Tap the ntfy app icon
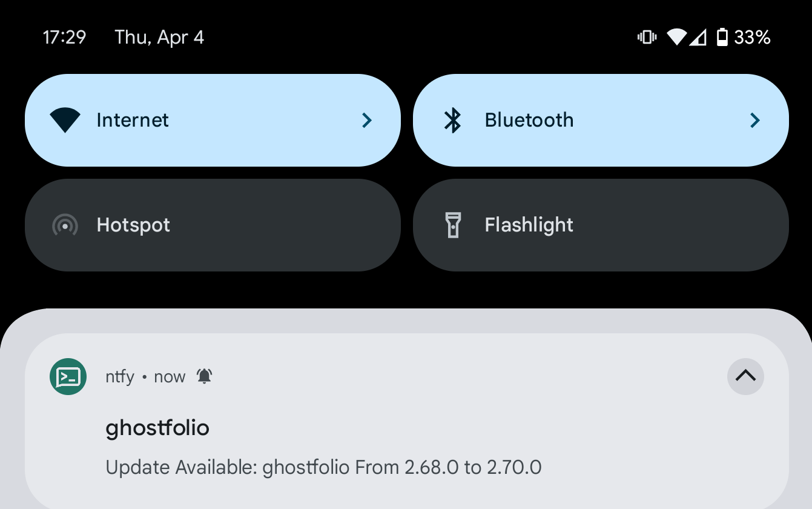Viewport: 812px width, 509px height. [68, 376]
